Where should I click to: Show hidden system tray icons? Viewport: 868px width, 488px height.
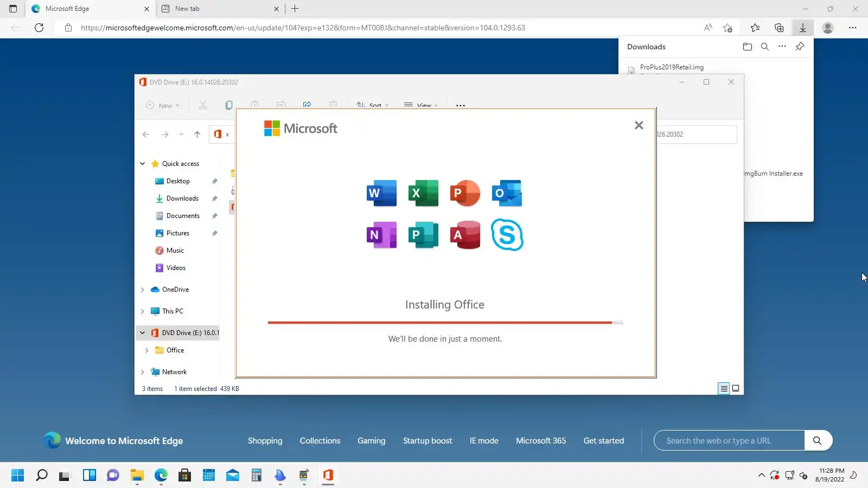pos(762,476)
